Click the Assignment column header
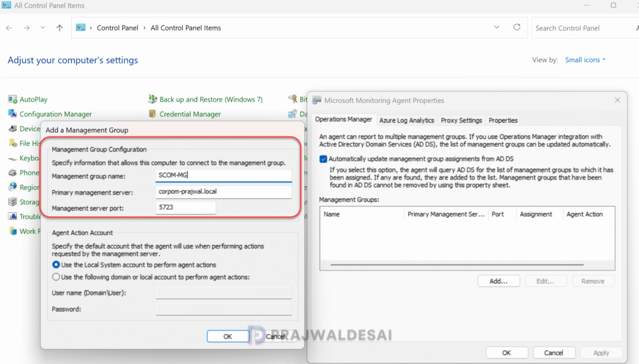 (540, 214)
